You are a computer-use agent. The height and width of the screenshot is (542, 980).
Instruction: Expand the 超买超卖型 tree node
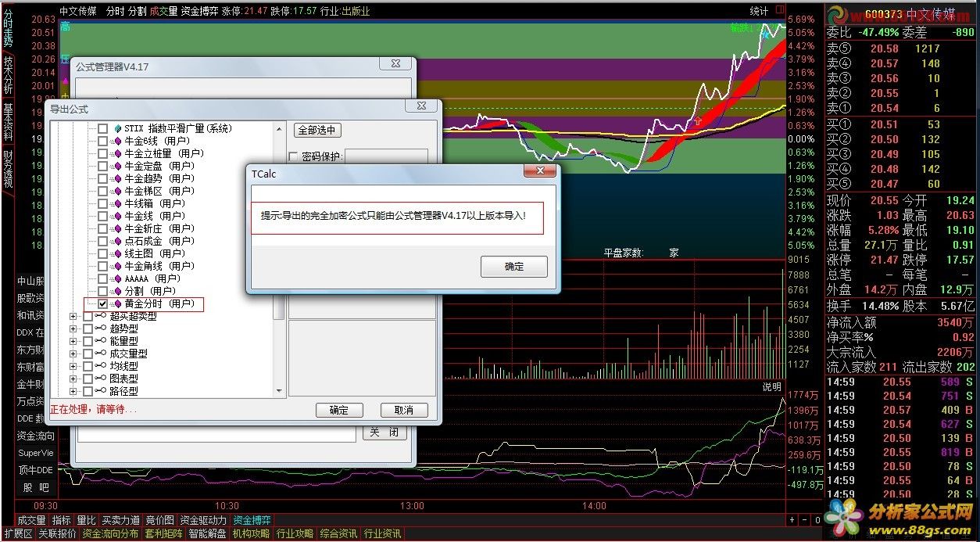(73, 316)
